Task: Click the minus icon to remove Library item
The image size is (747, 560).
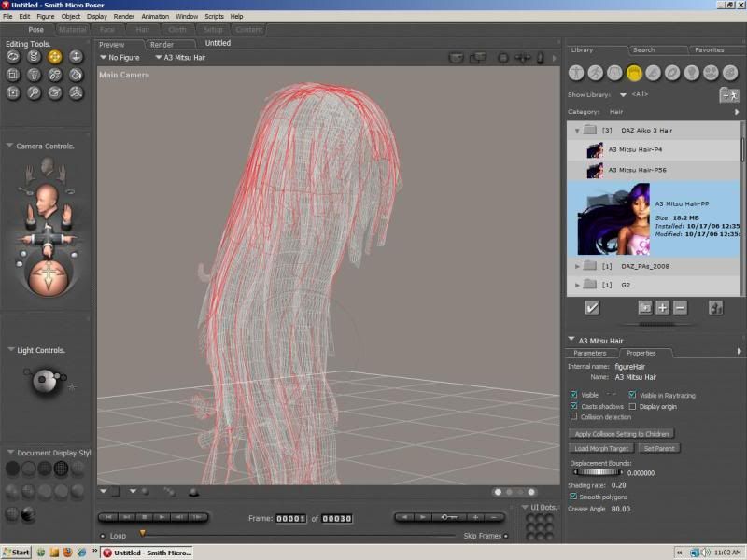Action: [680, 307]
